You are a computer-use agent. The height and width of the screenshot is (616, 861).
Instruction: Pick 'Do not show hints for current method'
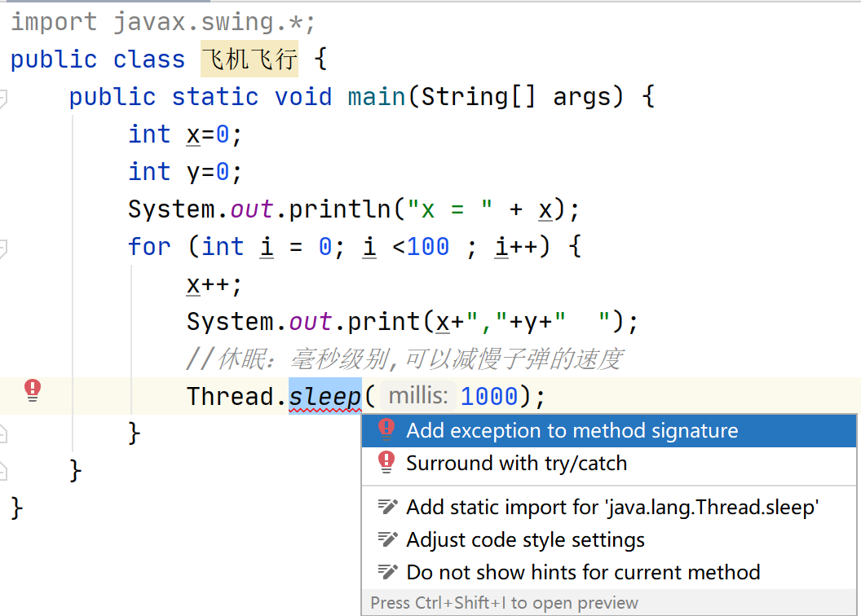pyautogui.click(x=609, y=573)
